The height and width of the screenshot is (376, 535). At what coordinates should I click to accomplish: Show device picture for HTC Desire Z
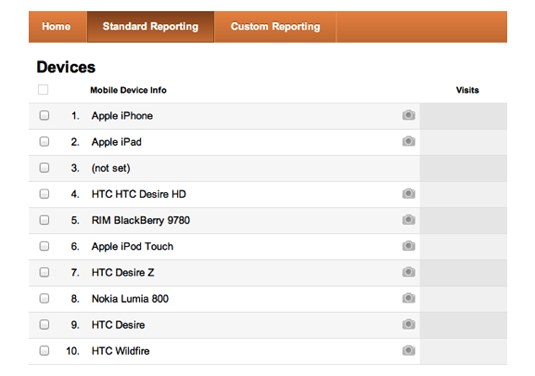(408, 272)
